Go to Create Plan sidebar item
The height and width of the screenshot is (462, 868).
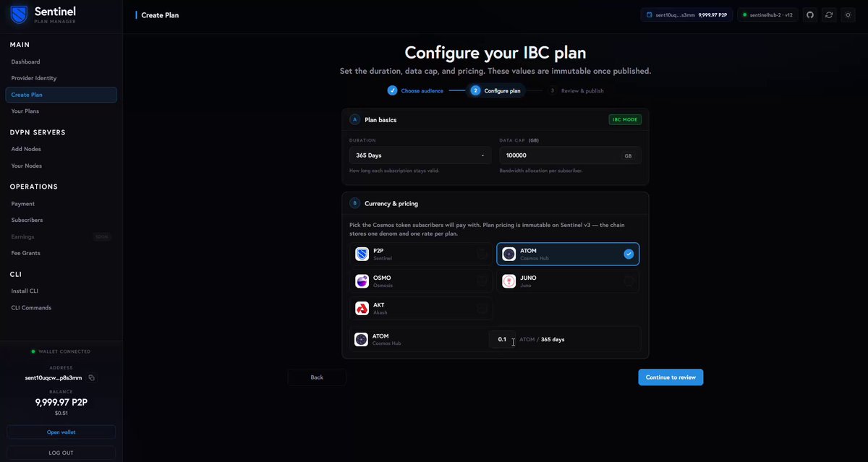tap(61, 95)
